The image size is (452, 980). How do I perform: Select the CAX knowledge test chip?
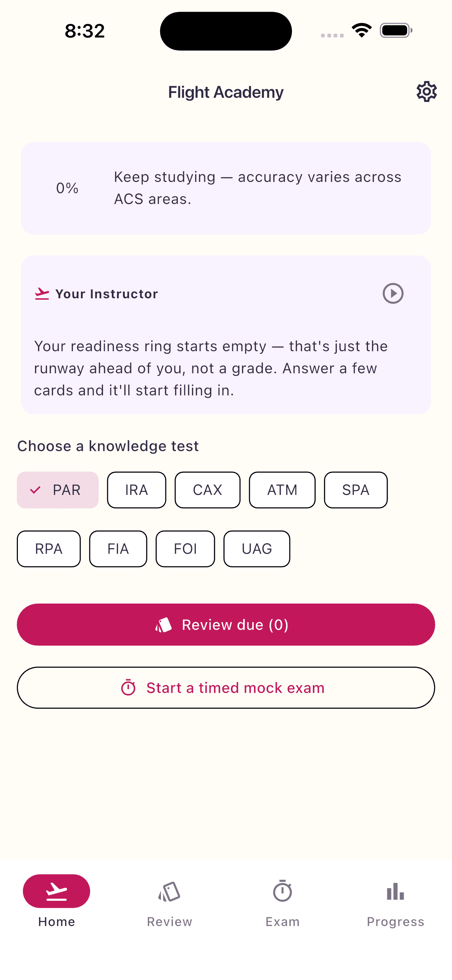point(207,490)
